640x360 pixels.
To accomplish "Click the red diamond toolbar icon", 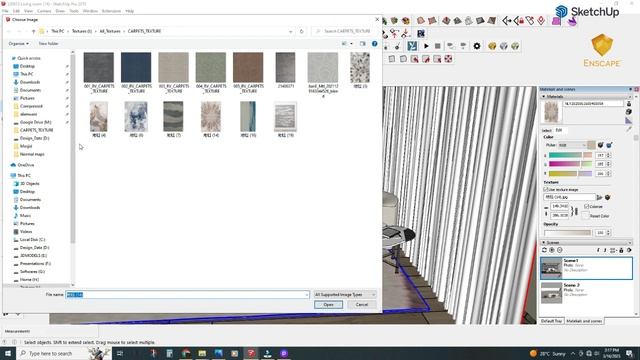I will [x=541, y=20].
